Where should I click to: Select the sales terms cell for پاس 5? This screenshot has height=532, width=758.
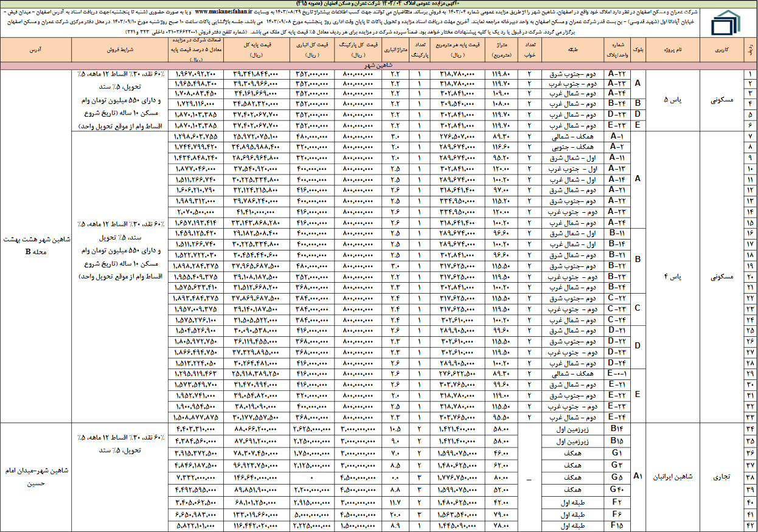click(x=120, y=102)
